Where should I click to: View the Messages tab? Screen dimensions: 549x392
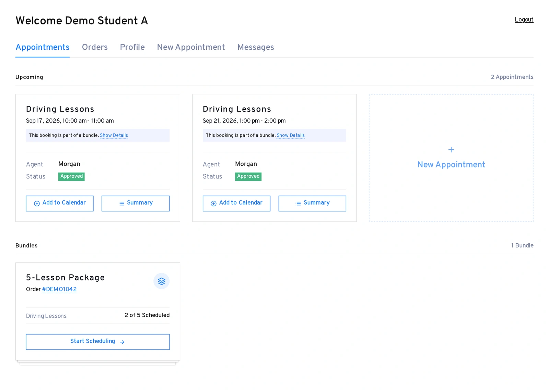256,47
